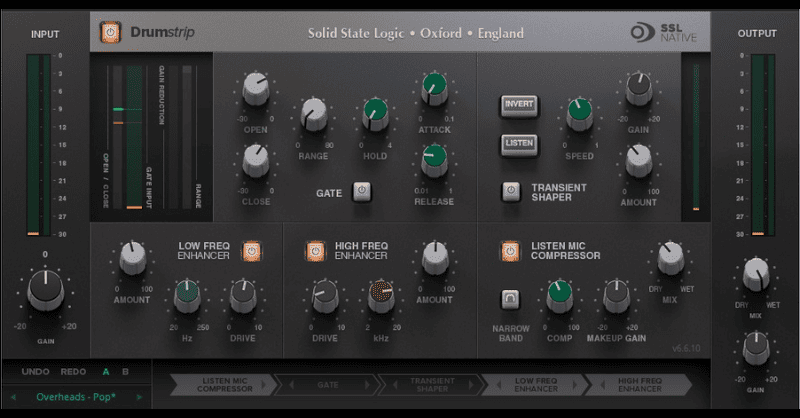Click the Makeup Gain knob

coord(616,296)
